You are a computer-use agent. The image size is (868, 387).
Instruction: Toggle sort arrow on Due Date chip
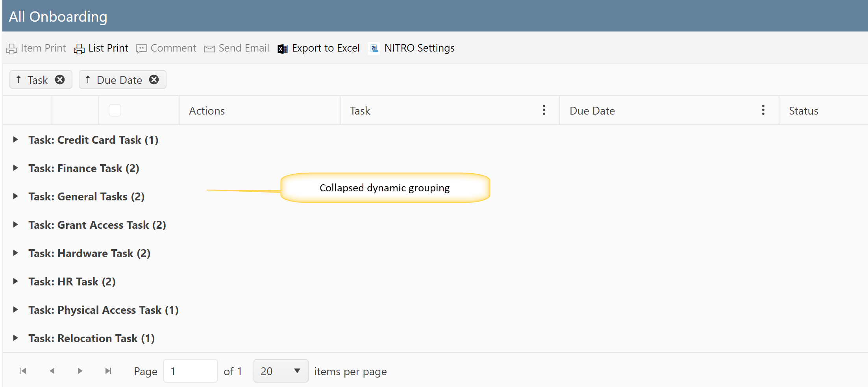pyautogui.click(x=88, y=80)
